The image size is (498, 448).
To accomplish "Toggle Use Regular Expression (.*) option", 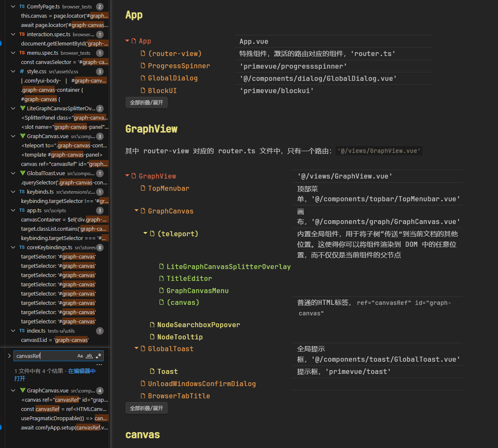I will (99, 356).
